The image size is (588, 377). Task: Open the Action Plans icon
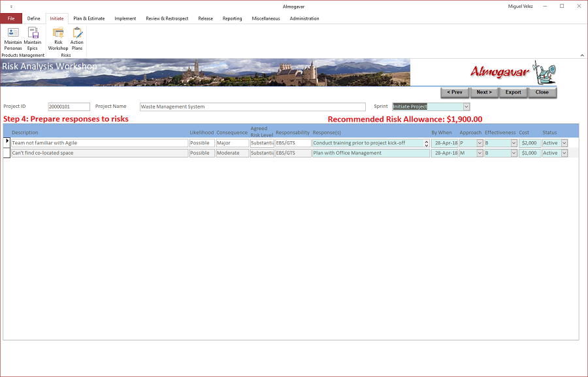click(77, 39)
